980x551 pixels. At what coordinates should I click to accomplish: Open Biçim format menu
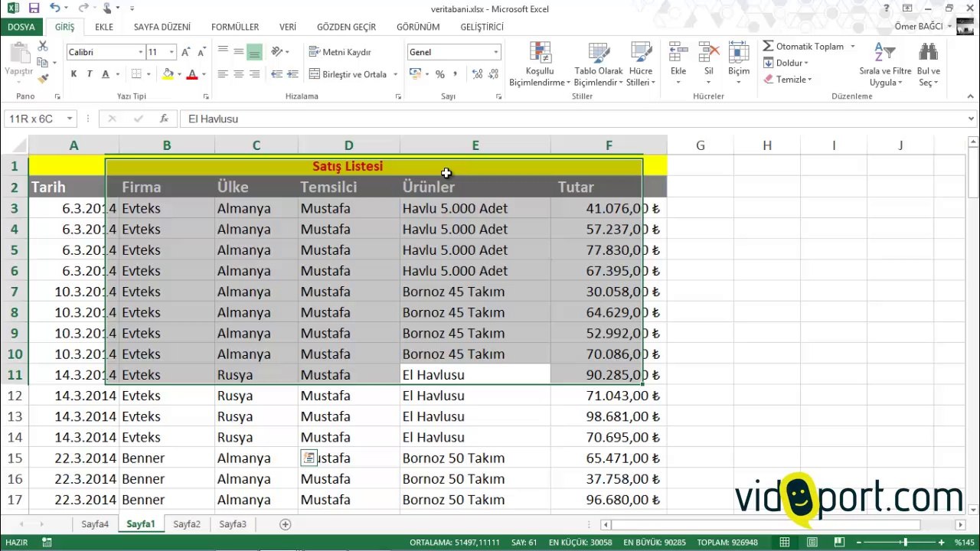pos(739,64)
